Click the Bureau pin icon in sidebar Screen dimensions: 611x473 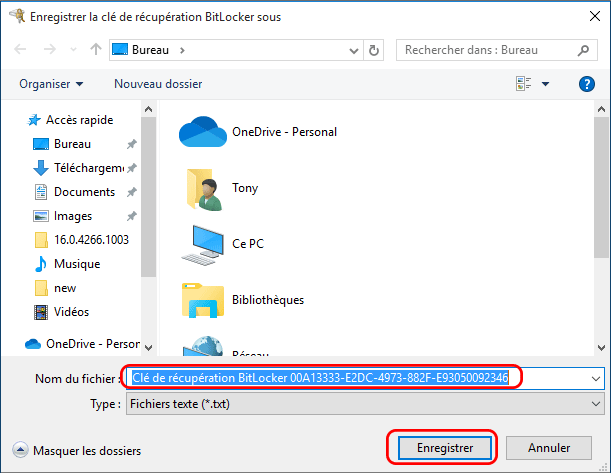tap(132, 144)
